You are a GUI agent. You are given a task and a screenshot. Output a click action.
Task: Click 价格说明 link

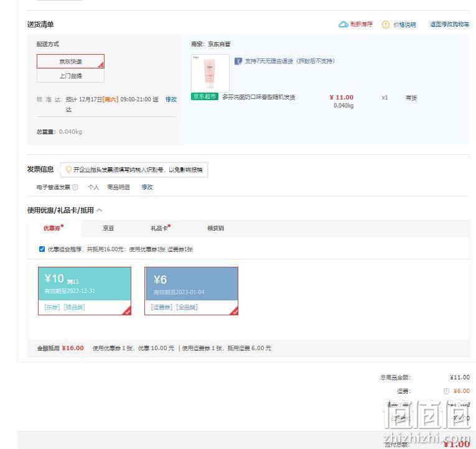coord(404,25)
